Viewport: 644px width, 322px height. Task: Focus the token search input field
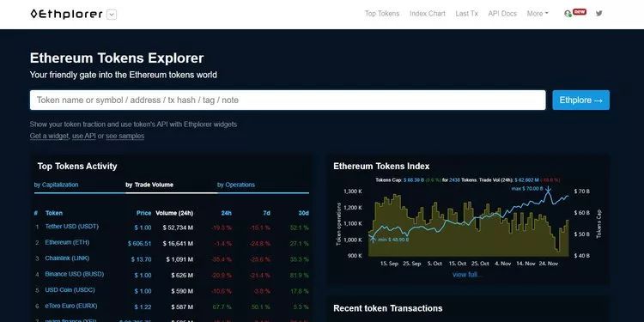click(288, 100)
